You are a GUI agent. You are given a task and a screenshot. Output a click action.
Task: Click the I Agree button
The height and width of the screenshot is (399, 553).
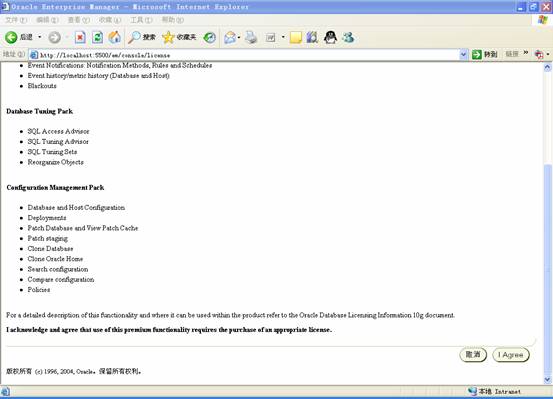(x=511, y=355)
